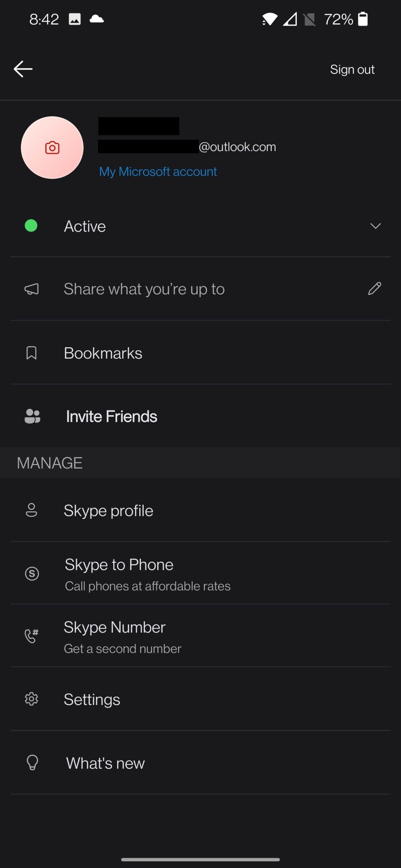
Task: Open the My Microsoft account link
Action: [158, 172]
